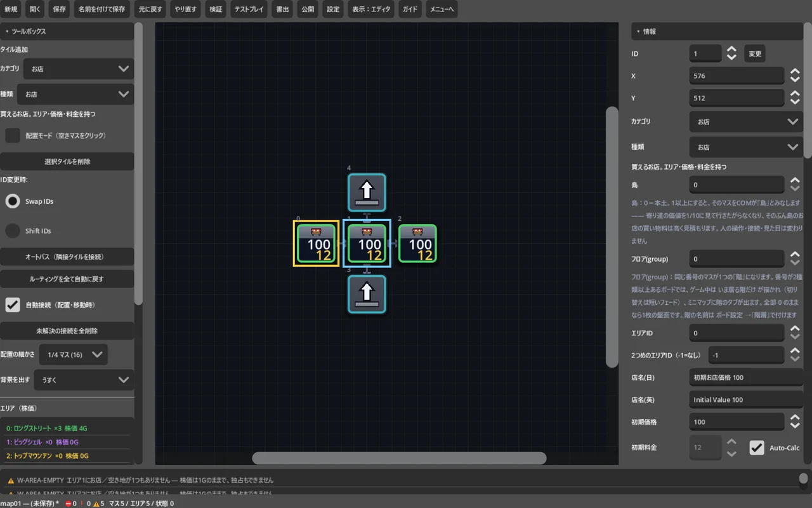The image size is (812, 508).
Task: Select shop tile 0 with yellow outline
Action: [316, 243]
